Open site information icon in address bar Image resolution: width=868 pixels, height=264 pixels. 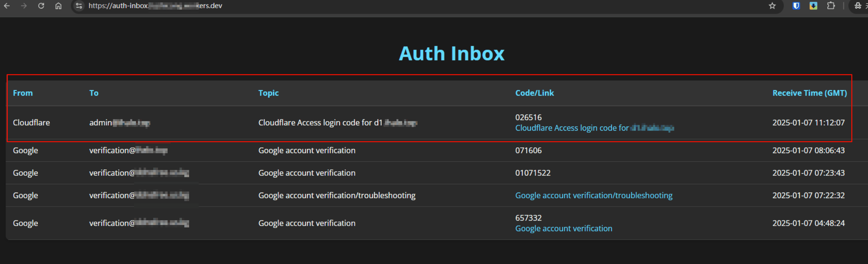click(x=79, y=6)
